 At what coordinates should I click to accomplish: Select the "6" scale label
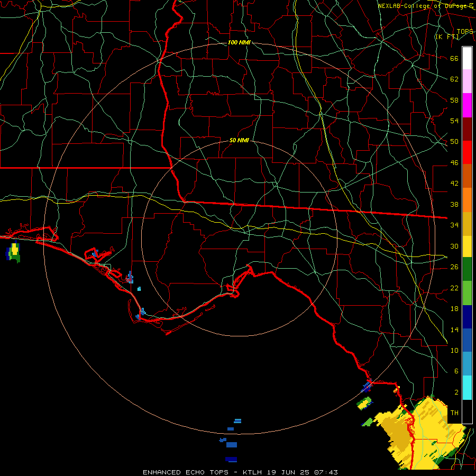point(456,371)
